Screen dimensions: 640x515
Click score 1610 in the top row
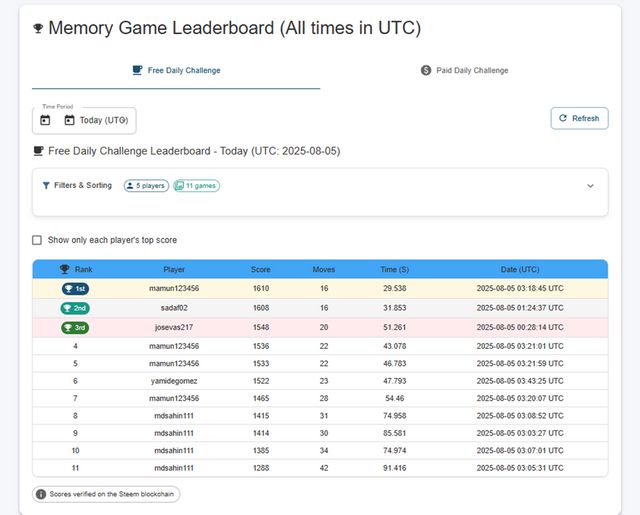click(x=261, y=289)
